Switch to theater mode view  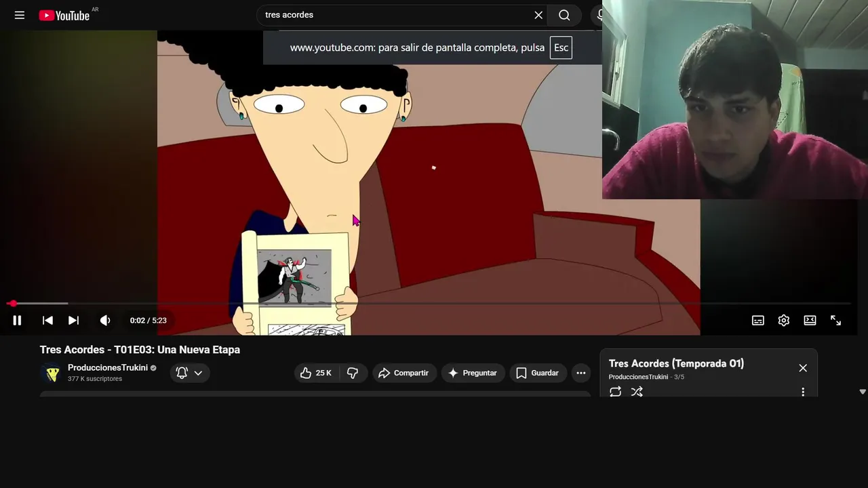[x=810, y=321]
